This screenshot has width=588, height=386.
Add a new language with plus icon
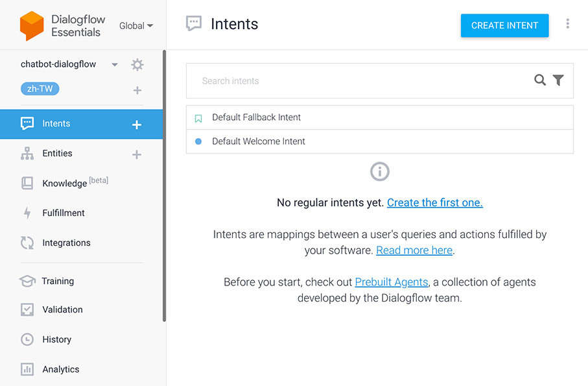pos(137,90)
